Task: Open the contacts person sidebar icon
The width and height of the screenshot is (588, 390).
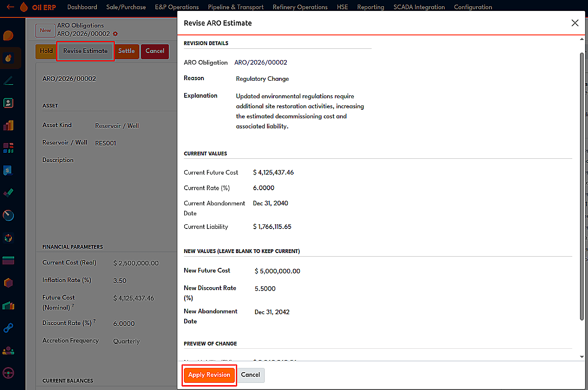Action: 8,103
